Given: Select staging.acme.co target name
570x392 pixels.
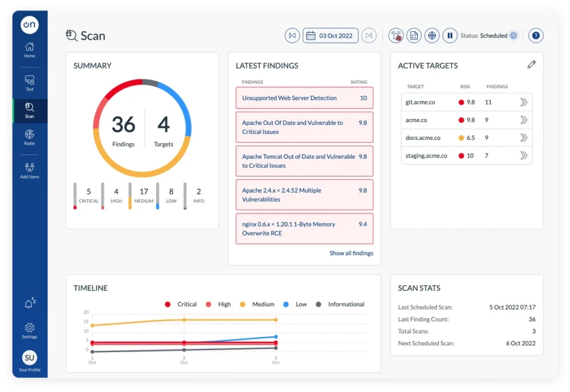Looking at the screenshot, I should 426,156.
